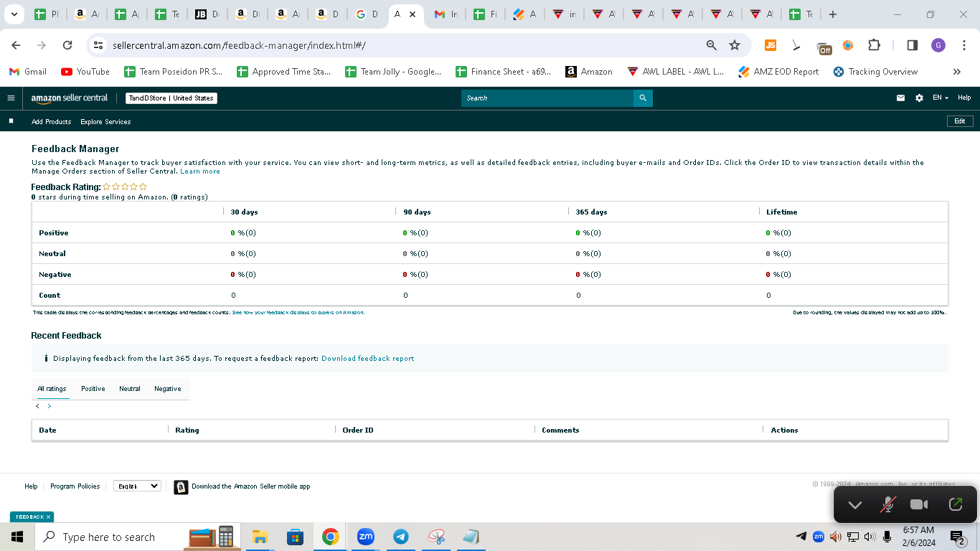This screenshot has width=980, height=551.
Task: Click the Learn more link
Action: [200, 171]
